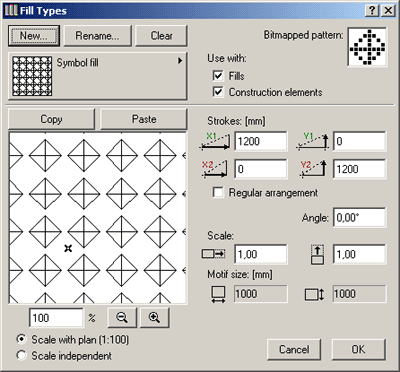Click the zoom out magnifier icon
This screenshot has width=400, height=372.
pos(122,318)
